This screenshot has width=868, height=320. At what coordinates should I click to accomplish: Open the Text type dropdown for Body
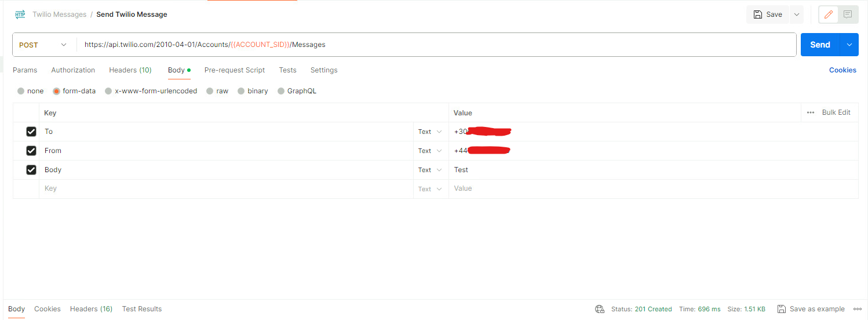[431, 170]
